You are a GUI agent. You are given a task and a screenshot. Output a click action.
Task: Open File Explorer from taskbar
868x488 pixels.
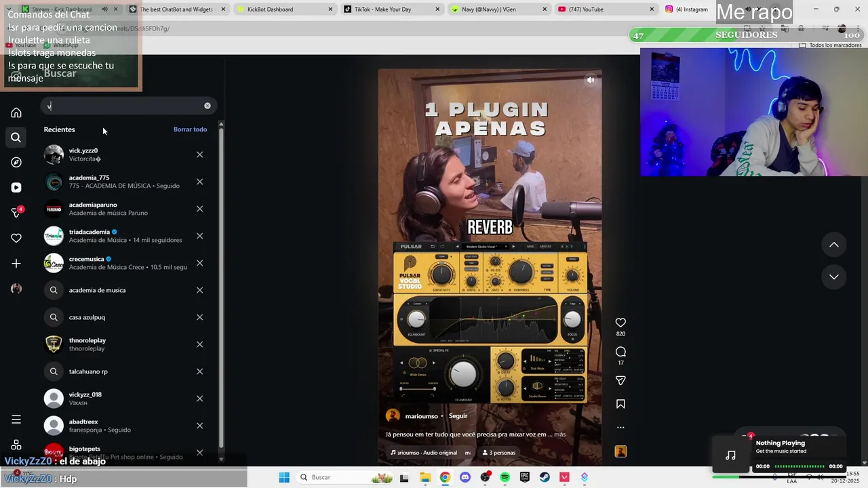[425, 477]
